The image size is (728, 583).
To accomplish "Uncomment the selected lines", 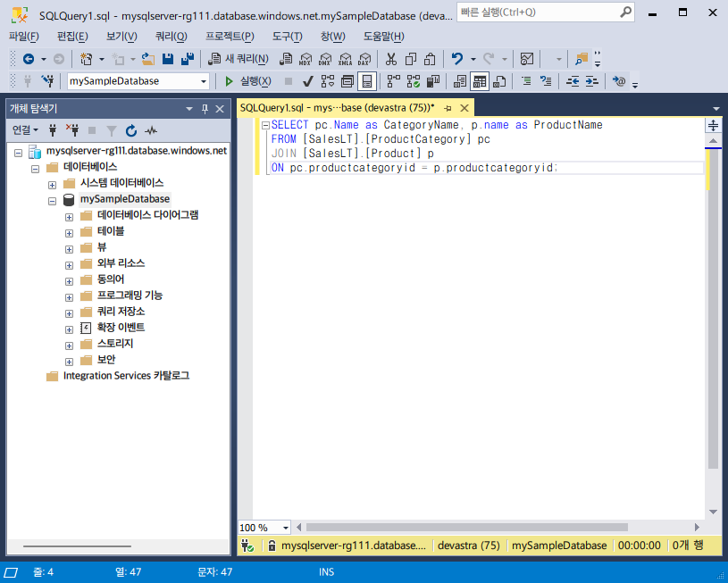I will point(546,81).
